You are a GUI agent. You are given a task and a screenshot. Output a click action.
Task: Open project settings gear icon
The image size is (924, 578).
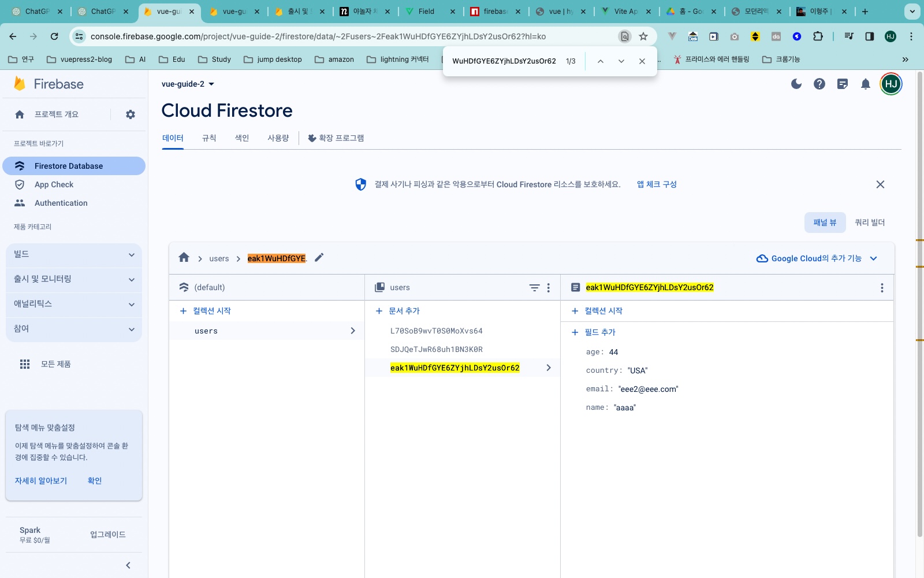131,114
